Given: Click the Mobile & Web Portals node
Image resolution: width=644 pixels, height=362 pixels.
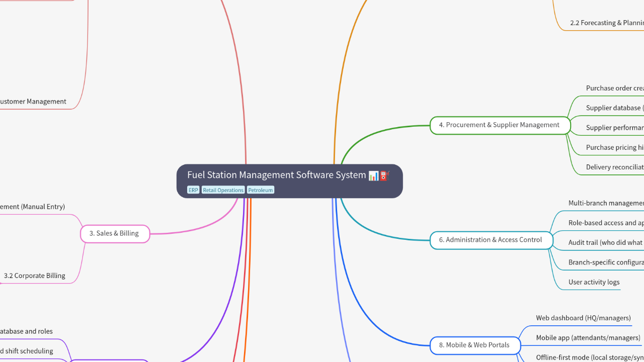Looking at the screenshot, I should coord(474,345).
